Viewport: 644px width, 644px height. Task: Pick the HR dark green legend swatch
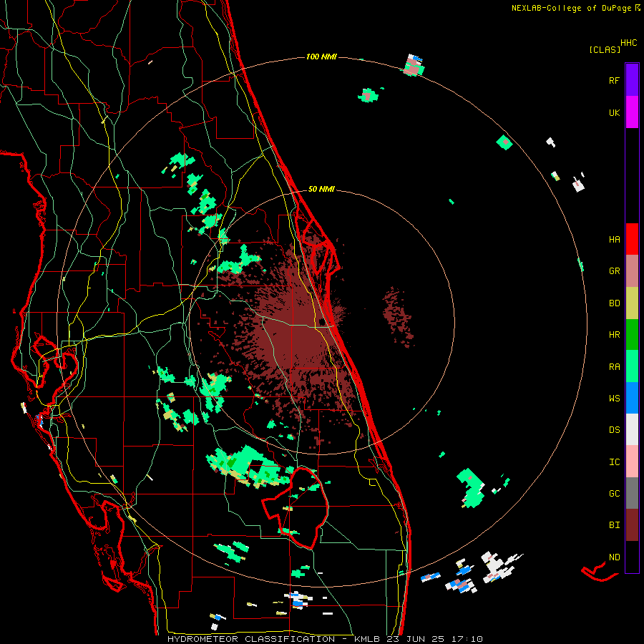coord(632,334)
